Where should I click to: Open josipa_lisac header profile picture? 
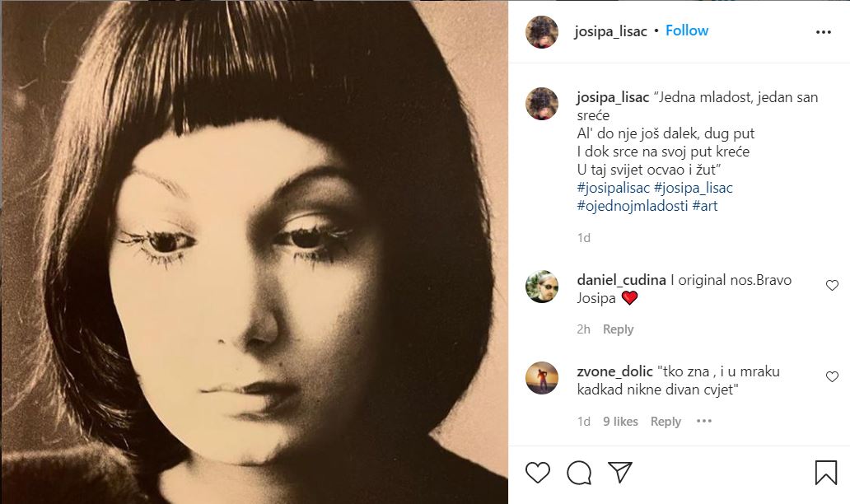[542, 31]
